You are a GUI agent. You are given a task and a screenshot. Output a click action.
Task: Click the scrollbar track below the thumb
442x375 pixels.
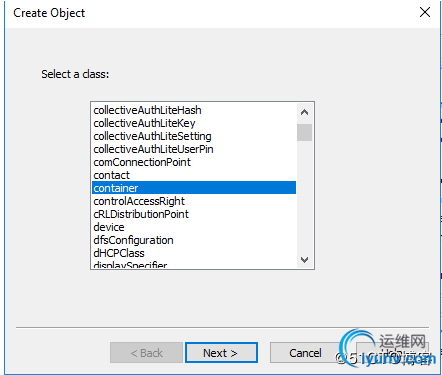coord(304,196)
